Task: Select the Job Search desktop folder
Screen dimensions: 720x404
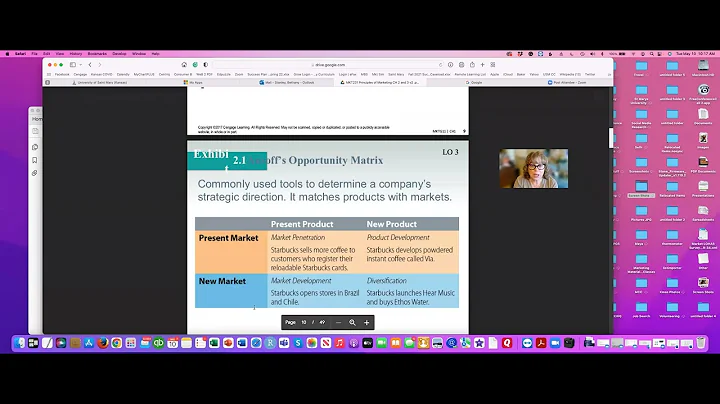Action: 641,309
